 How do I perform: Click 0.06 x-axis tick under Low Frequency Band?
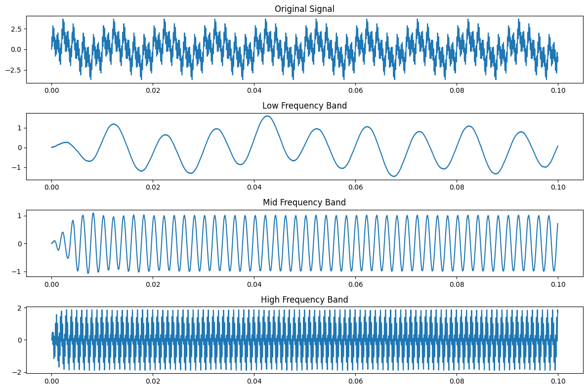click(x=355, y=188)
